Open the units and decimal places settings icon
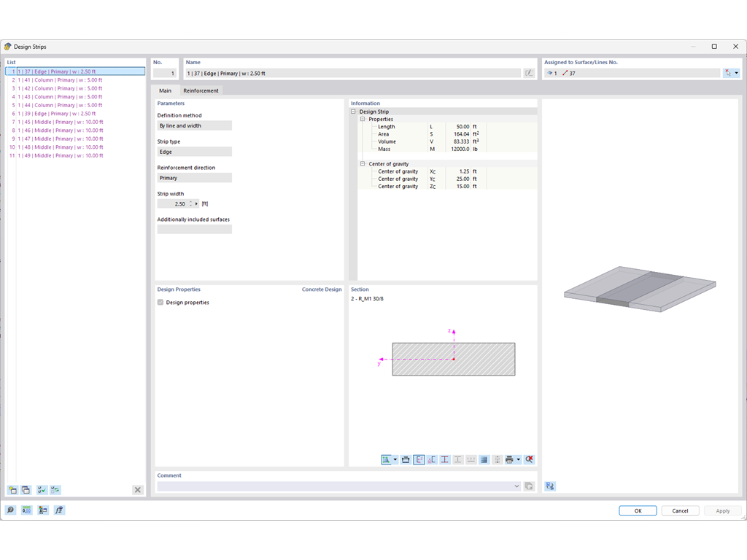 coord(26,510)
